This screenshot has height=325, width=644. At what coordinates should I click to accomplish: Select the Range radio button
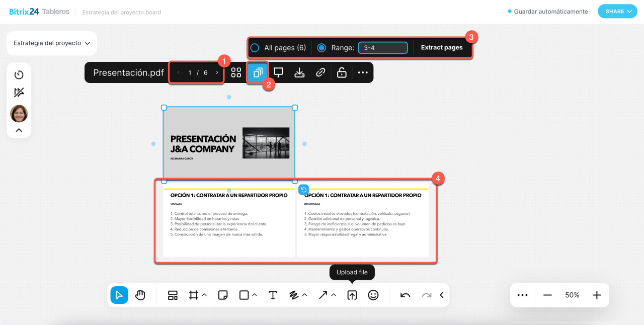tap(322, 48)
